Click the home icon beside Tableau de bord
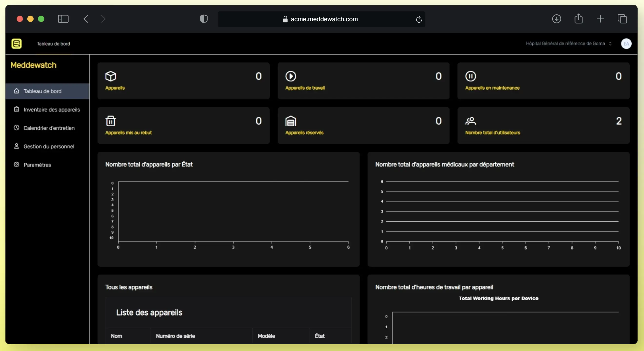Screen dimensions: 644x351 point(17,91)
